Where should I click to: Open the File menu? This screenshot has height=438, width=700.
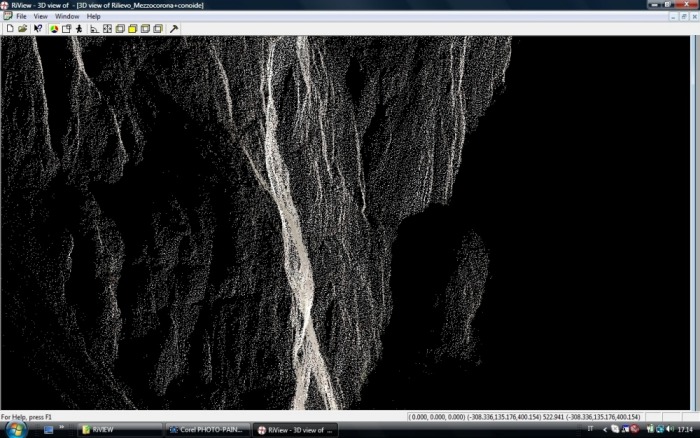(21, 16)
